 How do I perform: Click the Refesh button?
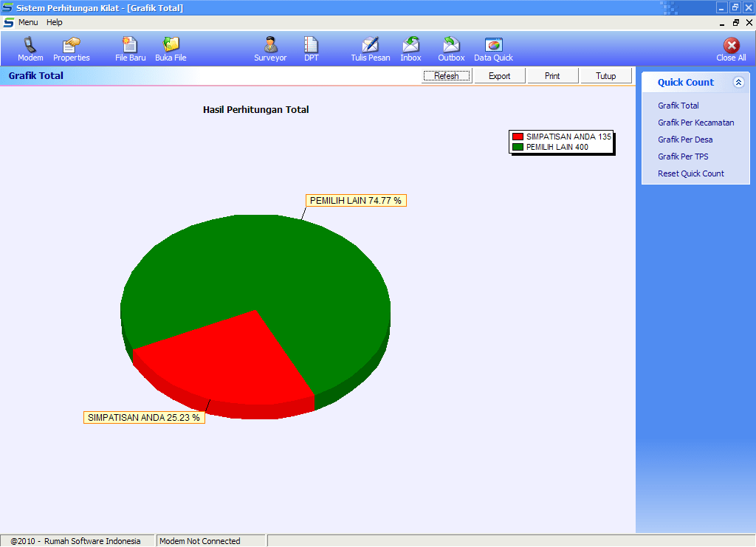tap(447, 76)
